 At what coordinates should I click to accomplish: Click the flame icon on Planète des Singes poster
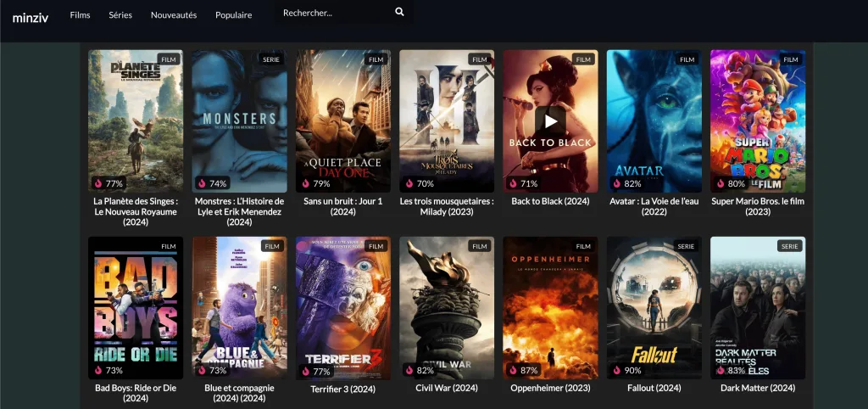98,183
